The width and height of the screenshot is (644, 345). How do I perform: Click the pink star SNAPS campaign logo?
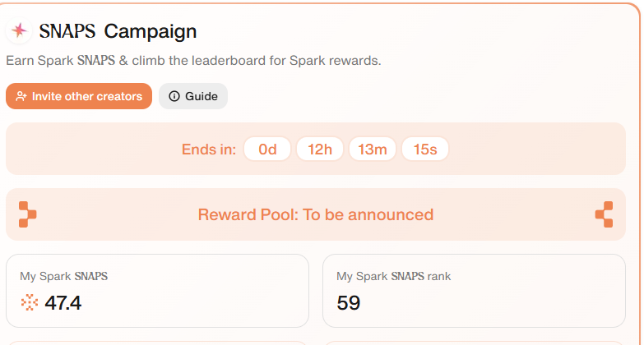coord(19,30)
